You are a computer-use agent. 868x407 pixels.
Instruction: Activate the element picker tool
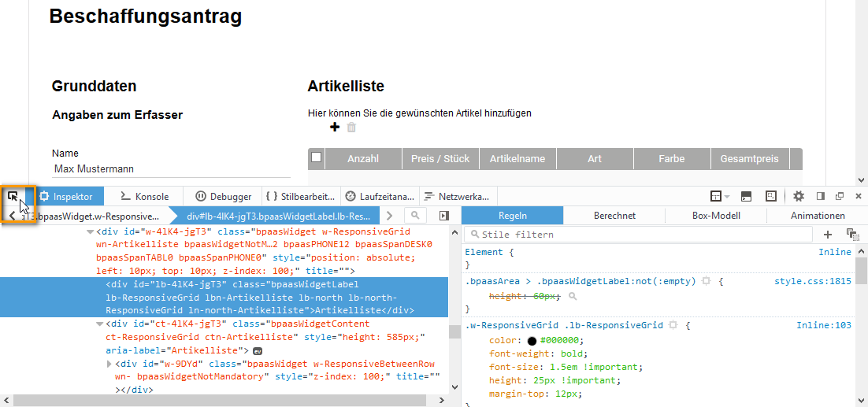(x=14, y=196)
